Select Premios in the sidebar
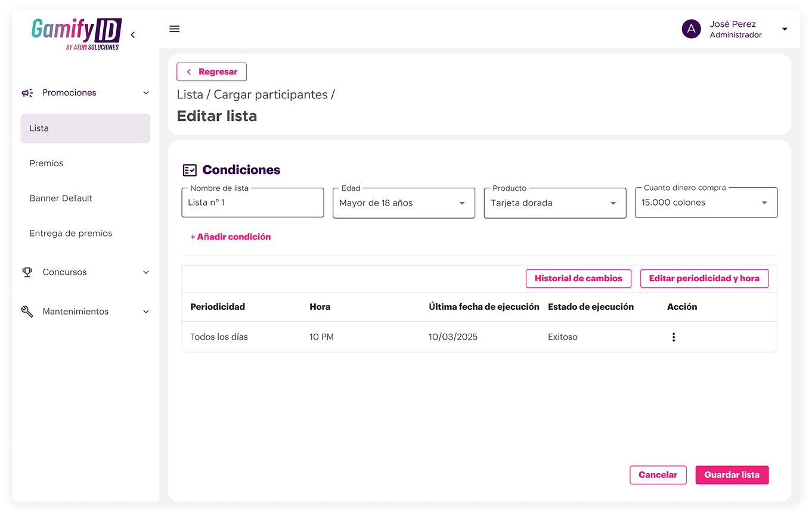Image resolution: width=812 pixels, height=516 pixels. (47, 163)
